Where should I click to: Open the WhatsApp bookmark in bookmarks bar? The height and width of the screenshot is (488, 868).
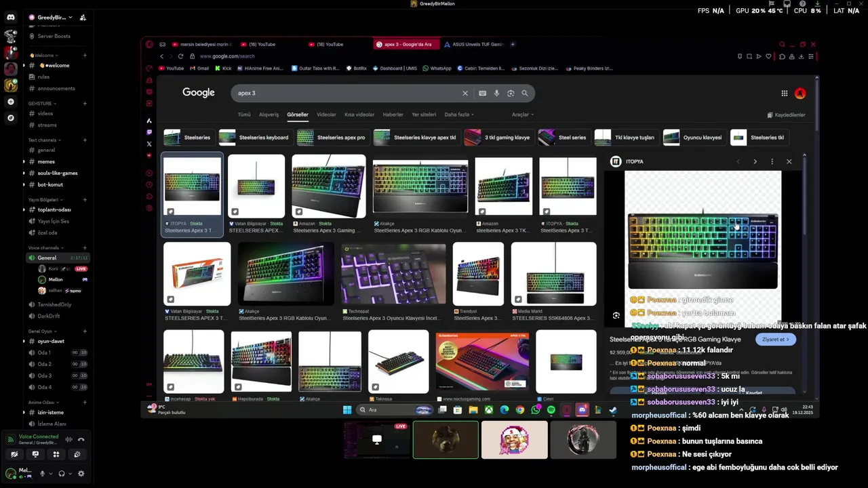pyautogui.click(x=437, y=68)
